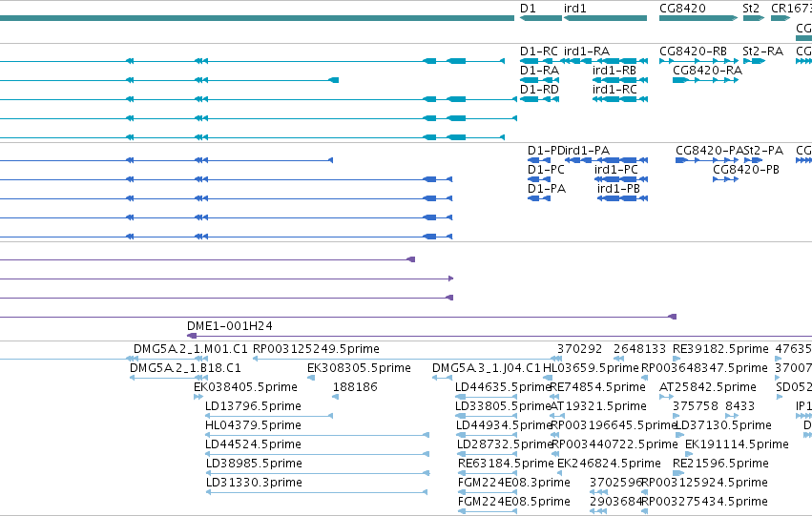Select LD31330.3prime EST

coord(317,493)
